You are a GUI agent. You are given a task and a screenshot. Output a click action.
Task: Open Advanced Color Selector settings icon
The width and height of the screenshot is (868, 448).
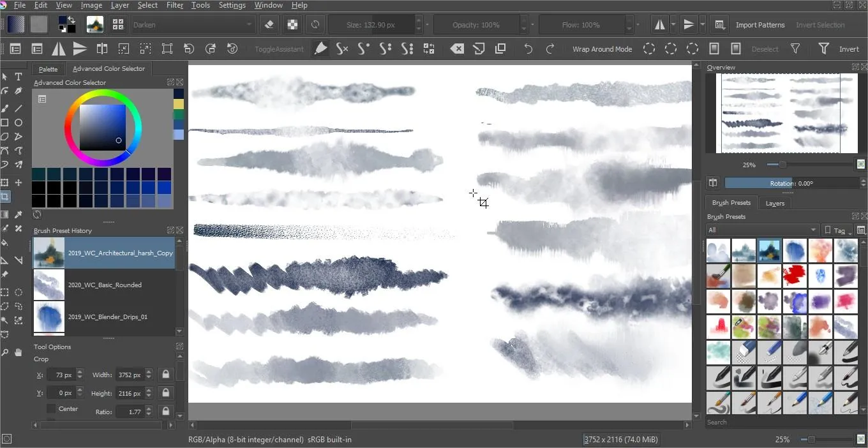coord(41,99)
